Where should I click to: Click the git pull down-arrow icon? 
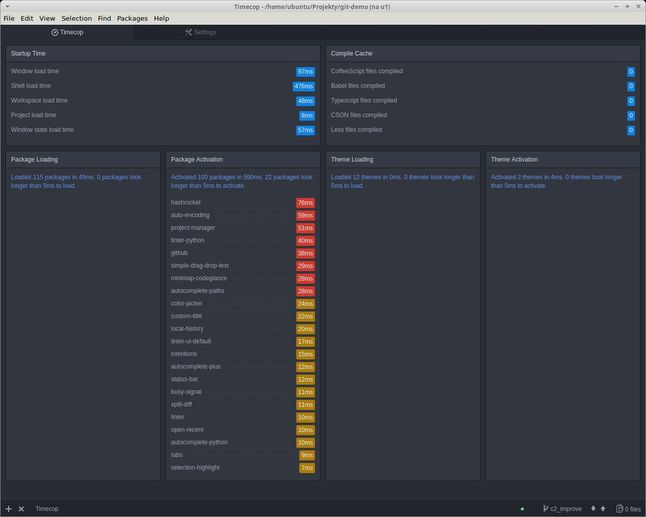(x=593, y=509)
